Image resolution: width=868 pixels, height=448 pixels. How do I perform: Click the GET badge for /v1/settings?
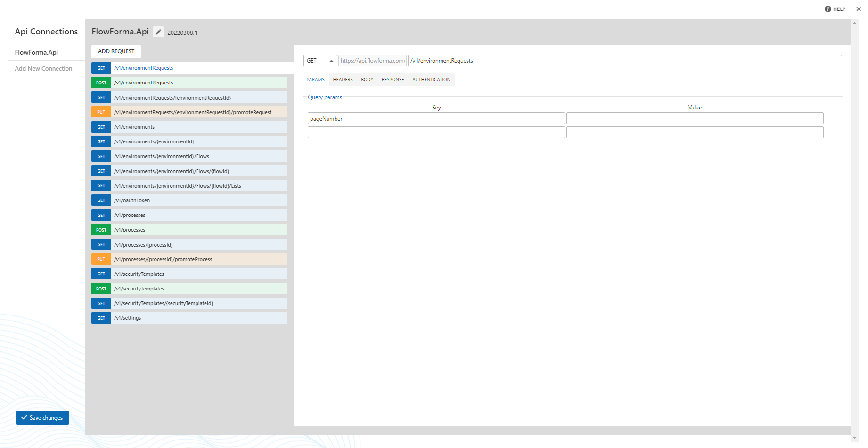point(101,318)
